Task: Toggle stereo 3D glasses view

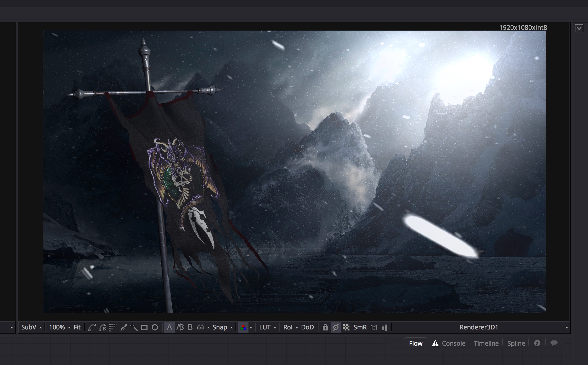Action: tap(200, 327)
